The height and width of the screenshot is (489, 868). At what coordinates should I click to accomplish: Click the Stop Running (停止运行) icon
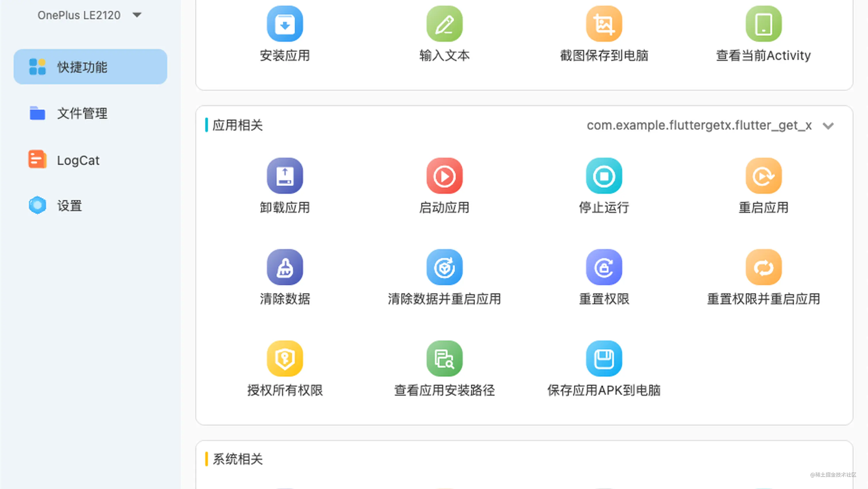(x=604, y=176)
